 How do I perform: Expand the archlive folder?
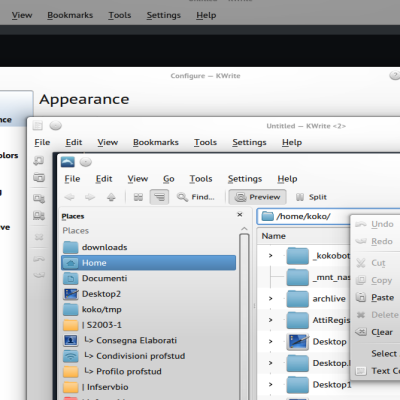(x=271, y=298)
